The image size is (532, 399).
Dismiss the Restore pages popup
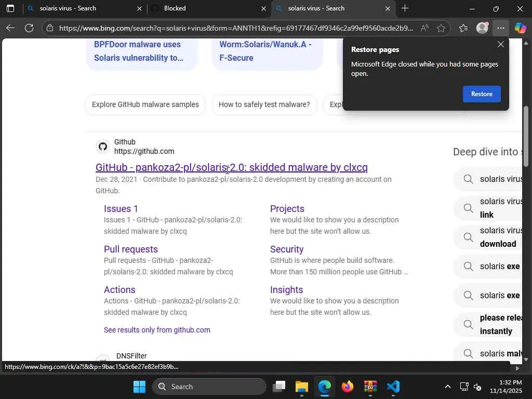click(501, 45)
